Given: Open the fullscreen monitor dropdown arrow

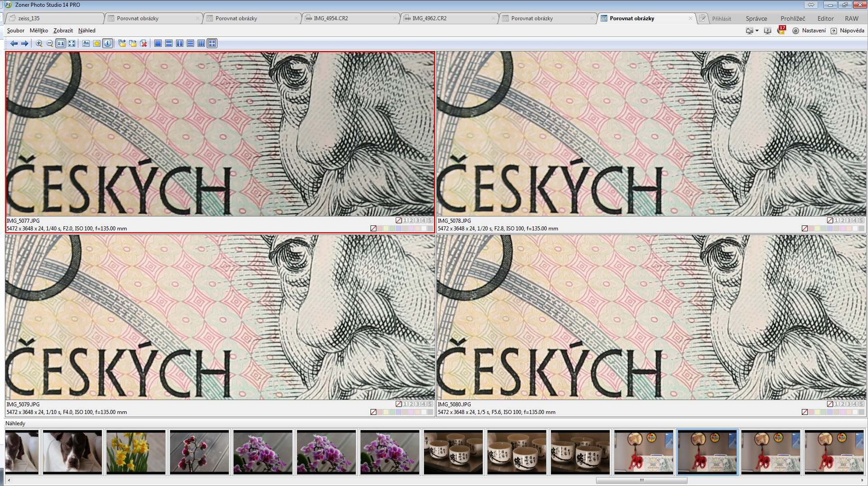Looking at the screenshot, I should click(x=757, y=31).
